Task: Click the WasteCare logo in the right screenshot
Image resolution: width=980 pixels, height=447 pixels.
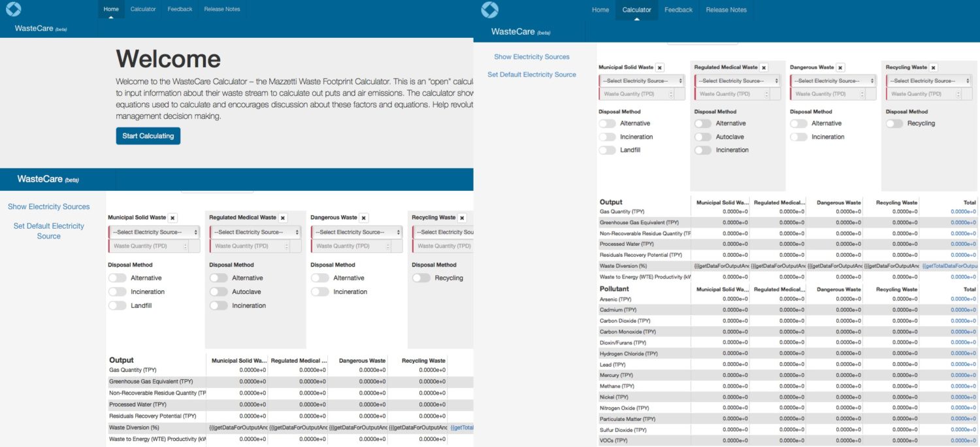Action: [x=489, y=10]
